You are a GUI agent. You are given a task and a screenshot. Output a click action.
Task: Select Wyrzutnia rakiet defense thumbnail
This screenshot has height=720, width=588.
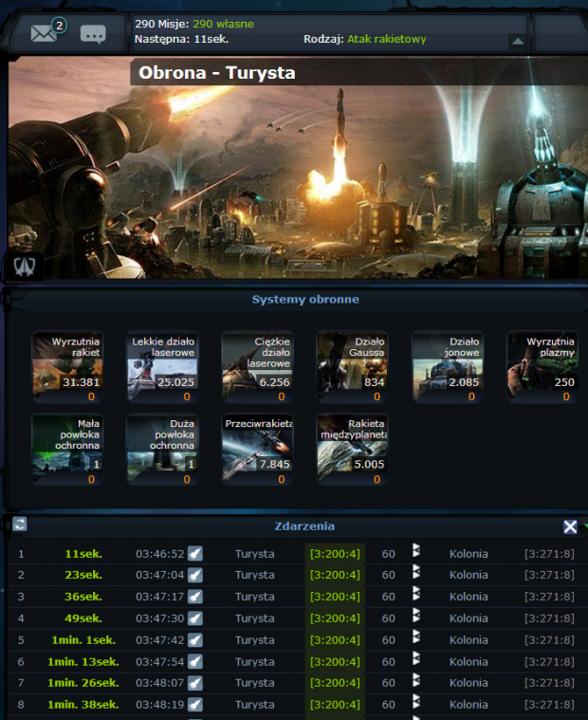[x=67, y=366]
